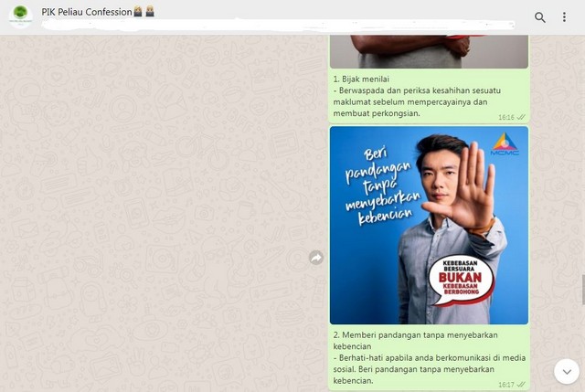Open the blue MCMC poster image

click(429, 225)
